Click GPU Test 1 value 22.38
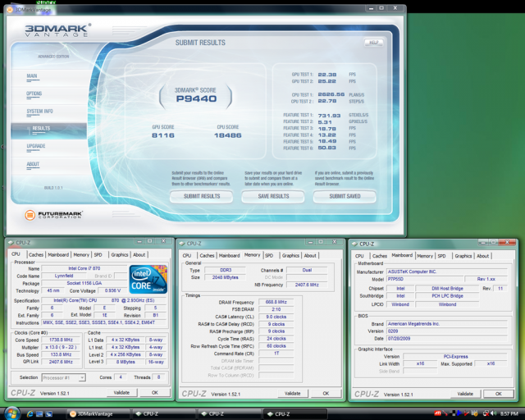The image size is (525, 420). pos(327,75)
